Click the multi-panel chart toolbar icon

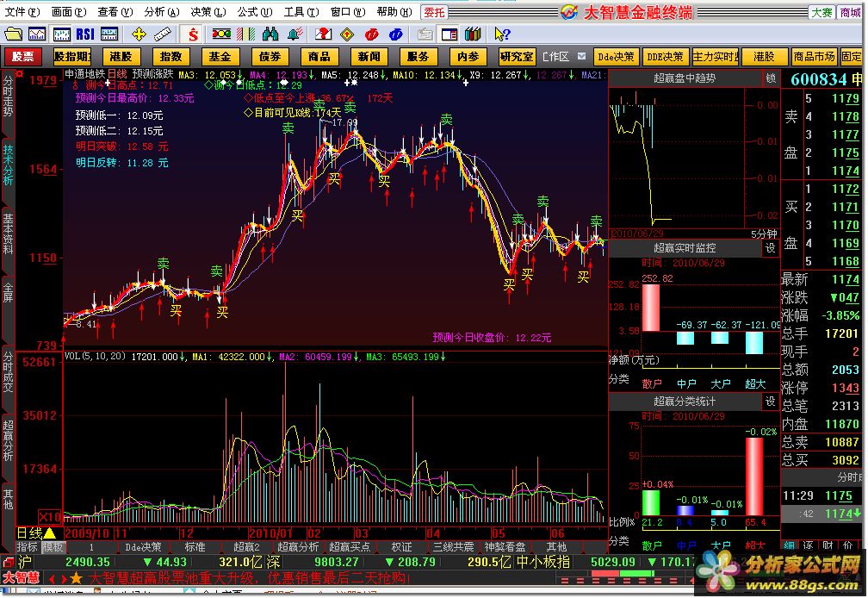(109, 34)
